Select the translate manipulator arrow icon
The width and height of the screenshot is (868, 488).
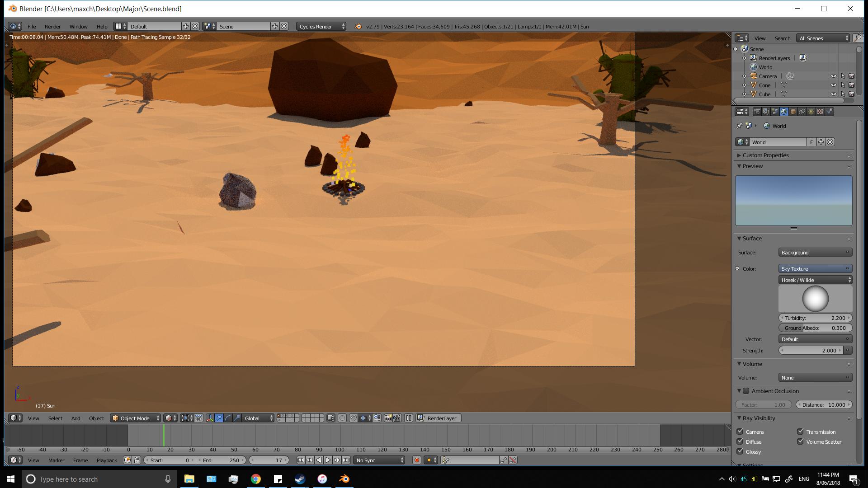219,418
